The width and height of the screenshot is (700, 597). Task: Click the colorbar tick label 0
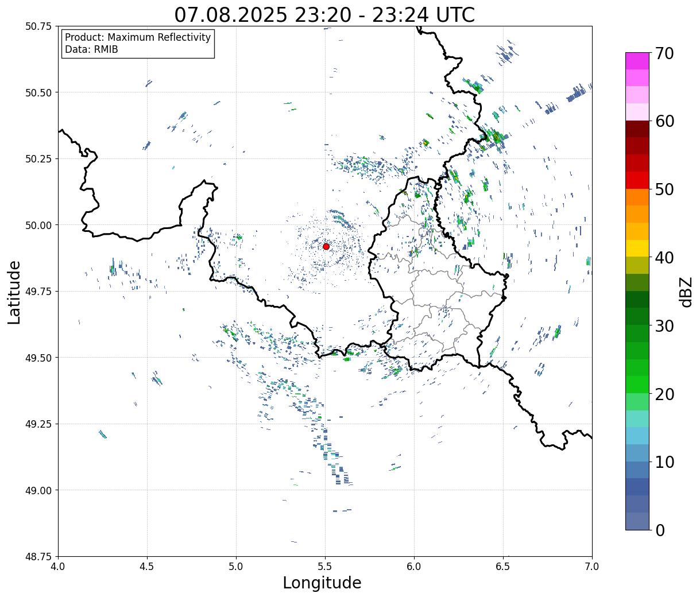click(x=660, y=530)
